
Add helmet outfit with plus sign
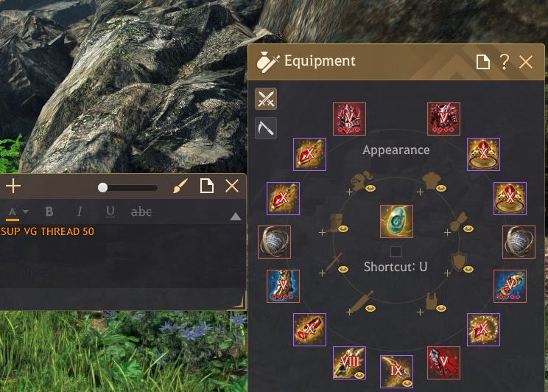[x=349, y=192]
